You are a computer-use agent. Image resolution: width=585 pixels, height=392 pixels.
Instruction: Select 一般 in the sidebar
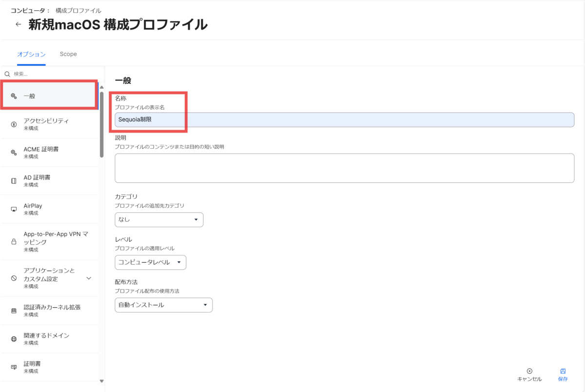[49, 96]
